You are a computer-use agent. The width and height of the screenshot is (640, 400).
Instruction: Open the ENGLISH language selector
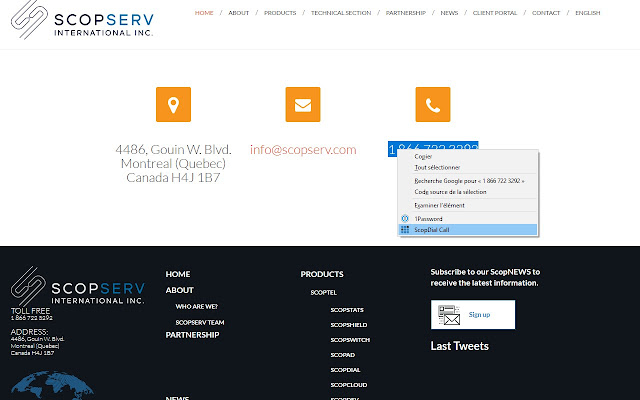click(588, 13)
